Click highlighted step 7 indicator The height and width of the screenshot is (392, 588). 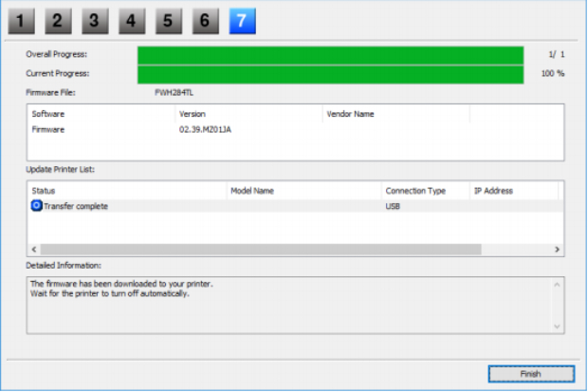242,21
